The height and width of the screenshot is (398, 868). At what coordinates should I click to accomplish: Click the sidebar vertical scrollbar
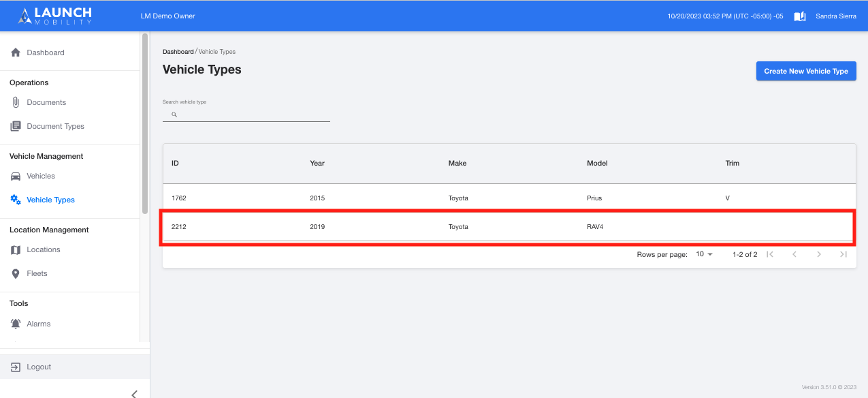point(144,124)
